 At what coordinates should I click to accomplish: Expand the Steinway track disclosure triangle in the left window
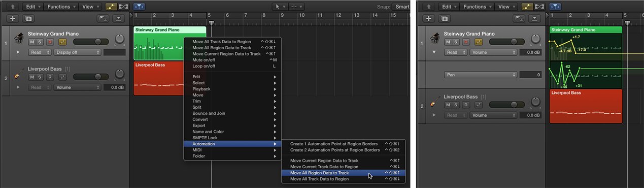[18, 52]
